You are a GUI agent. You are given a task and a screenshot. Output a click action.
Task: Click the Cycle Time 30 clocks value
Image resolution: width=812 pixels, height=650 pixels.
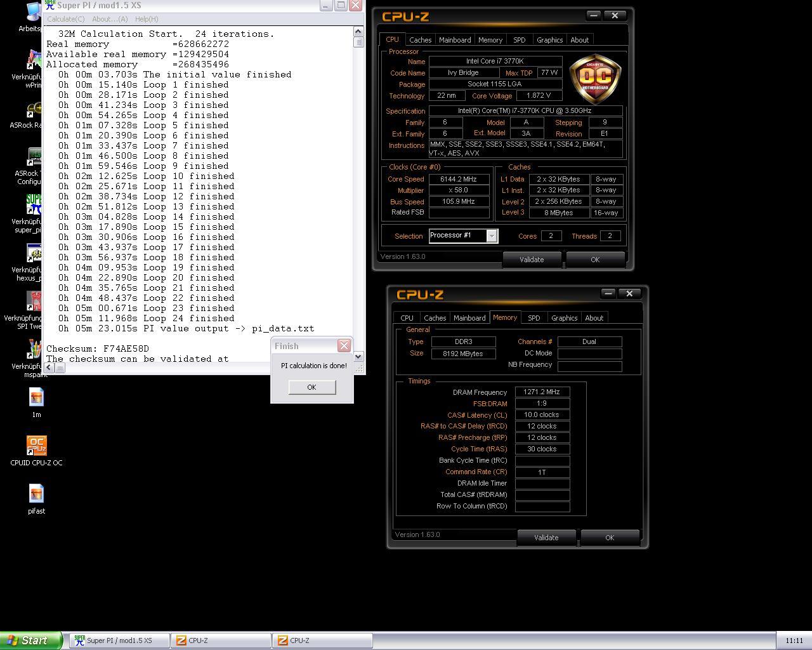(542, 449)
